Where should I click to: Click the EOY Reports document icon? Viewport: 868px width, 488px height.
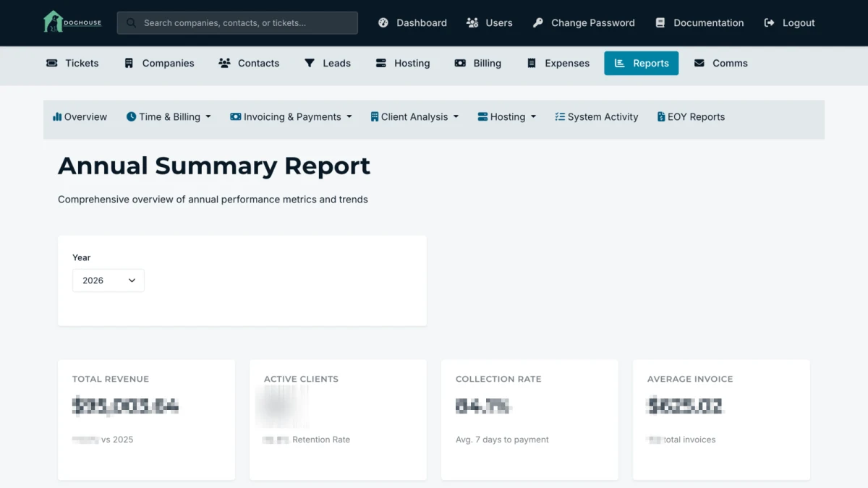(x=661, y=116)
